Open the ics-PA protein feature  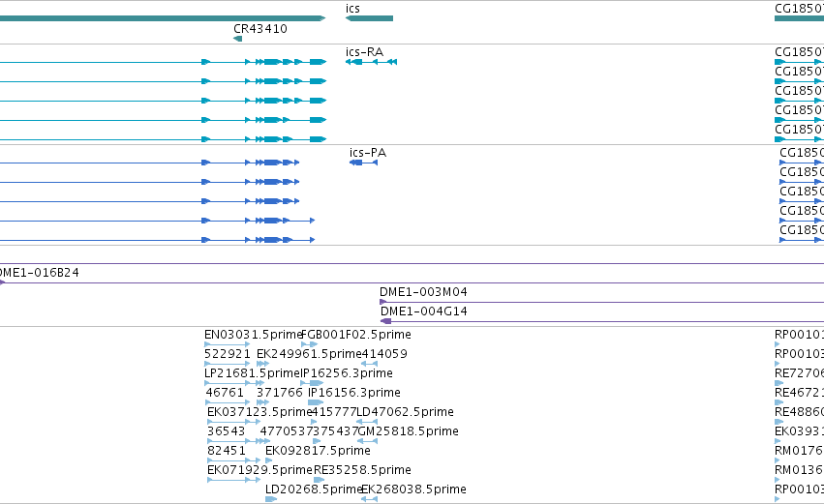(363, 163)
